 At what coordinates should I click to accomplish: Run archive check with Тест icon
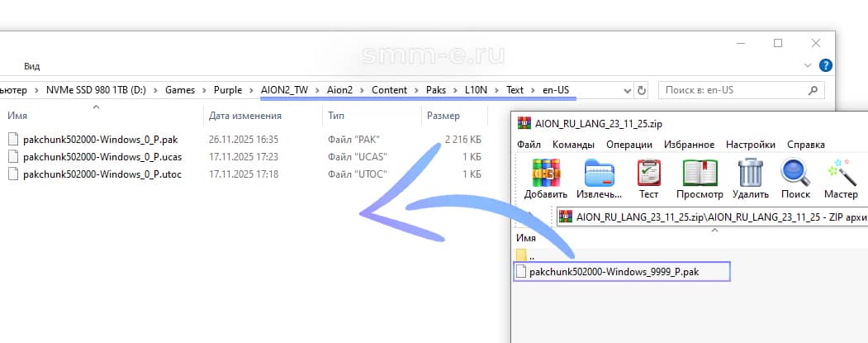pos(648,175)
